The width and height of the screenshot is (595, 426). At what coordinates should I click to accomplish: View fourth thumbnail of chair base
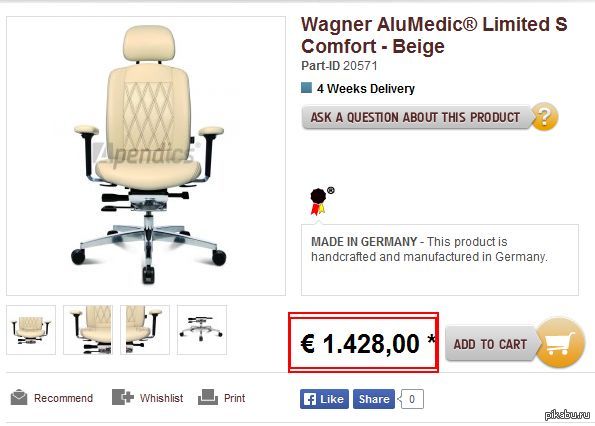202,330
